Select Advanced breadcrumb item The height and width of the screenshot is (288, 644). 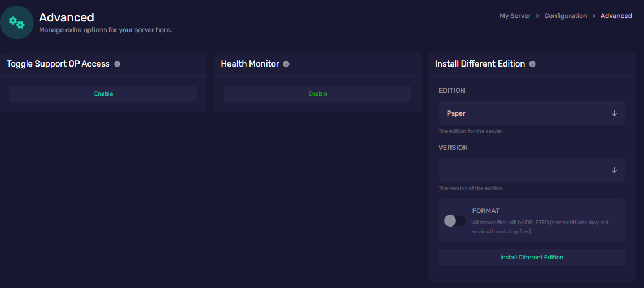(x=616, y=16)
